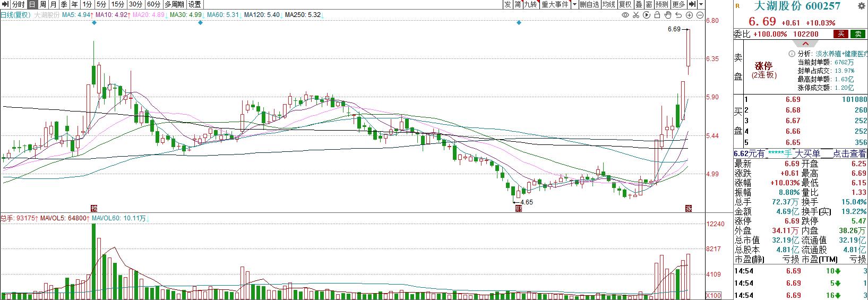Image resolution: width=868 pixels, height=300 pixels.
Task: Switch to the 5分 minute chart
Action: pyautogui.click(x=101, y=4)
